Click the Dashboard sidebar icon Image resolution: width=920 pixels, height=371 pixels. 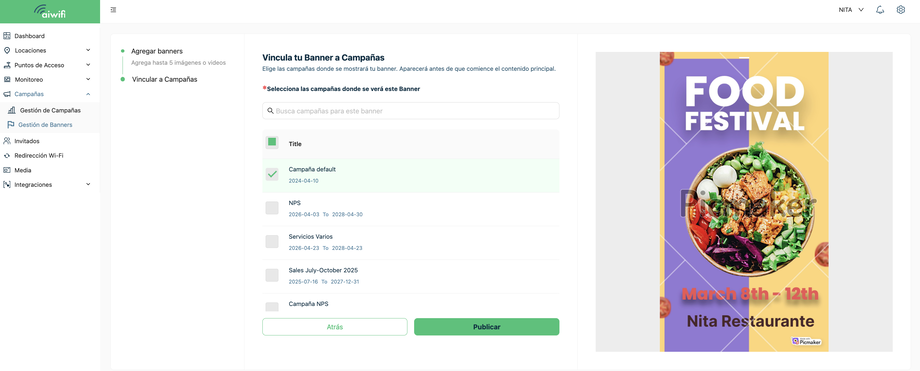click(x=7, y=36)
